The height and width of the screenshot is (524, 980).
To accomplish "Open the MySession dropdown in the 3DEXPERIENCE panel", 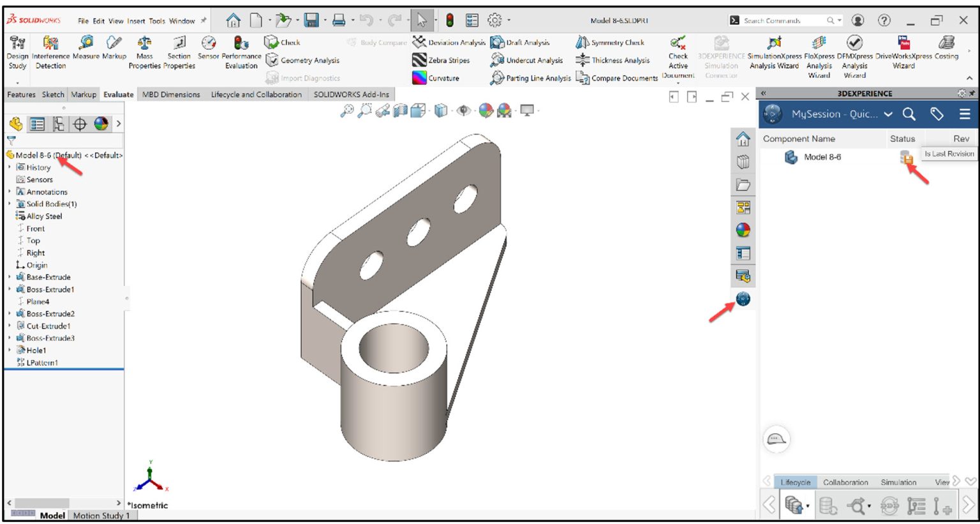I will click(888, 114).
